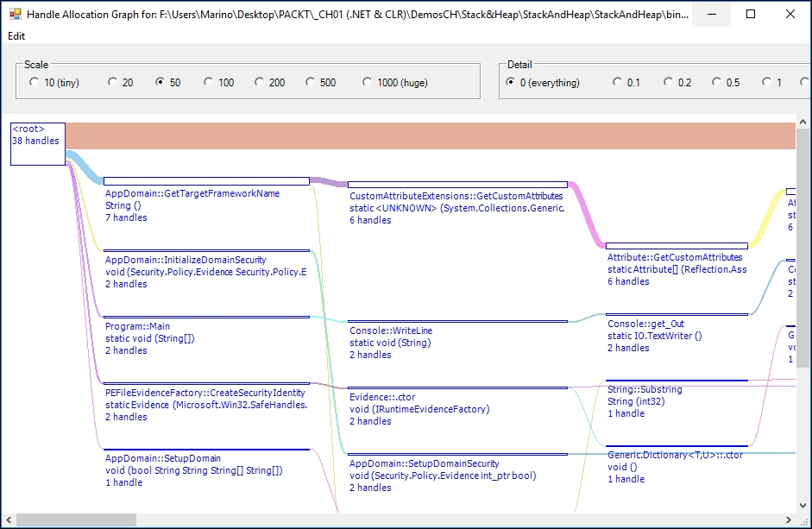Choose scale 20 radio button
Screen dimensions: 812x529
tap(121, 82)
